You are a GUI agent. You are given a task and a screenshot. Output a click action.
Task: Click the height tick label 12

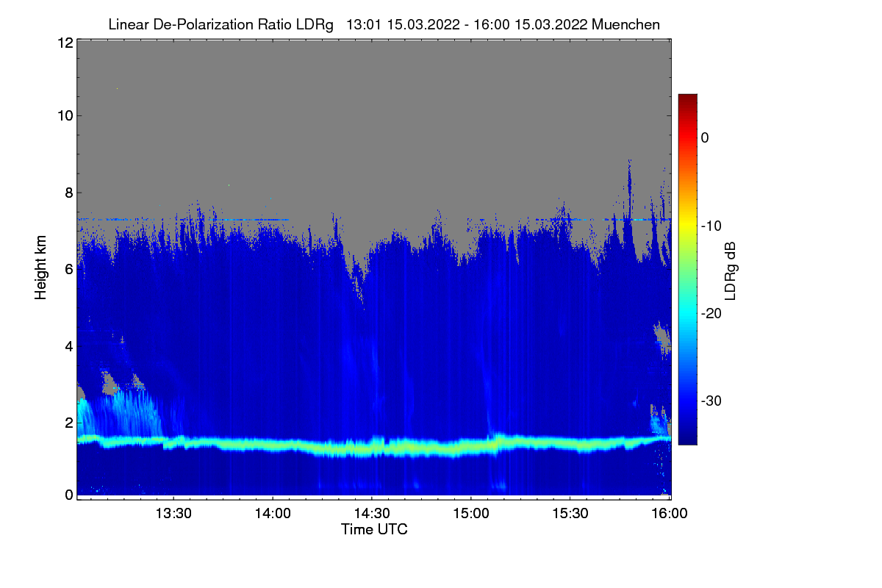tap(64, 43)
